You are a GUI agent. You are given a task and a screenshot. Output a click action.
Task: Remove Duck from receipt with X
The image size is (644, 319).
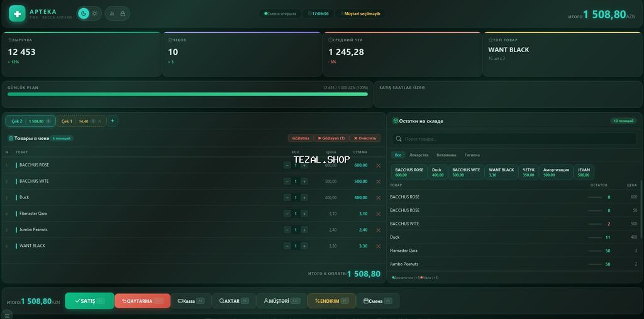[x=378, y=198]
